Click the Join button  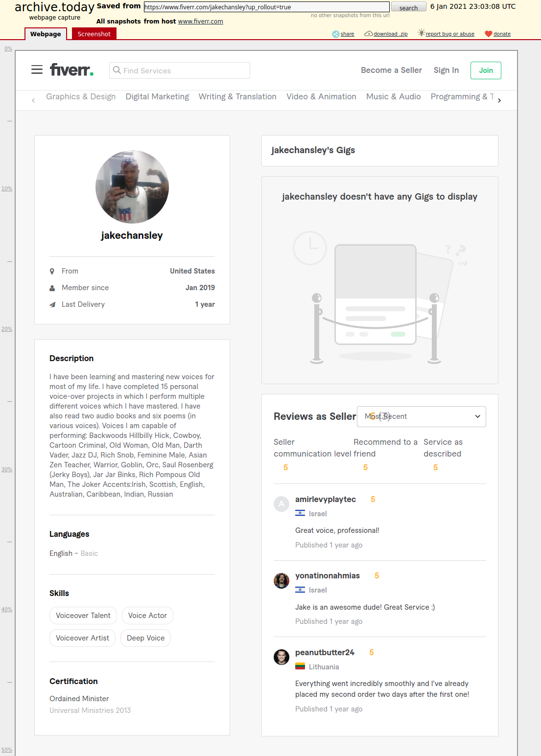click(x=486, y=70)
